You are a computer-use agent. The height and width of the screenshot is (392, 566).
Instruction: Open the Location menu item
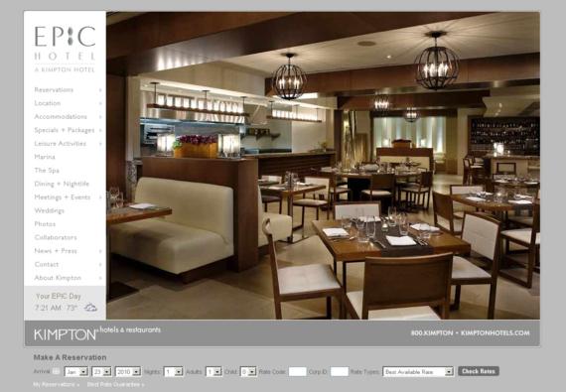tap(48, 103)
